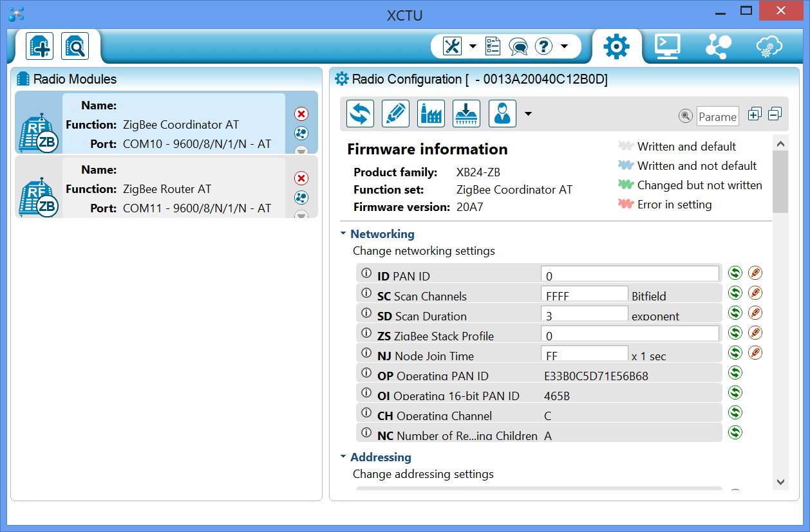
Task: Refresh the PAN ID parameter value
Action: (735, 273)
